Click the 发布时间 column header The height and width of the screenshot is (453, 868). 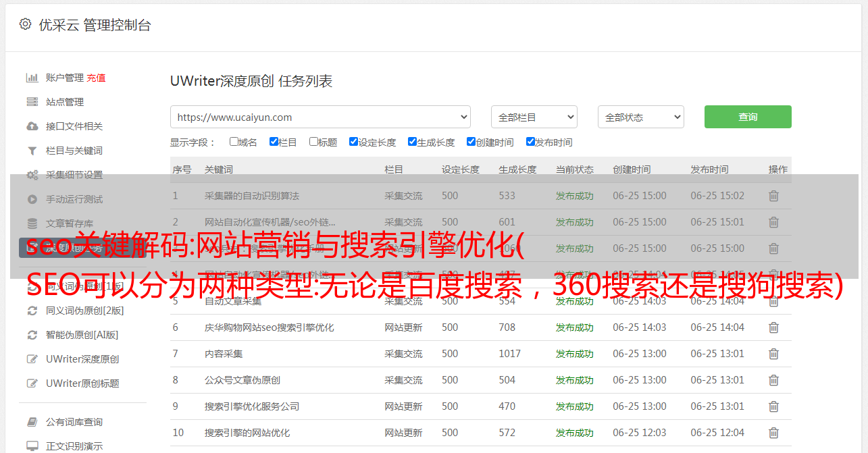[709, 169]
